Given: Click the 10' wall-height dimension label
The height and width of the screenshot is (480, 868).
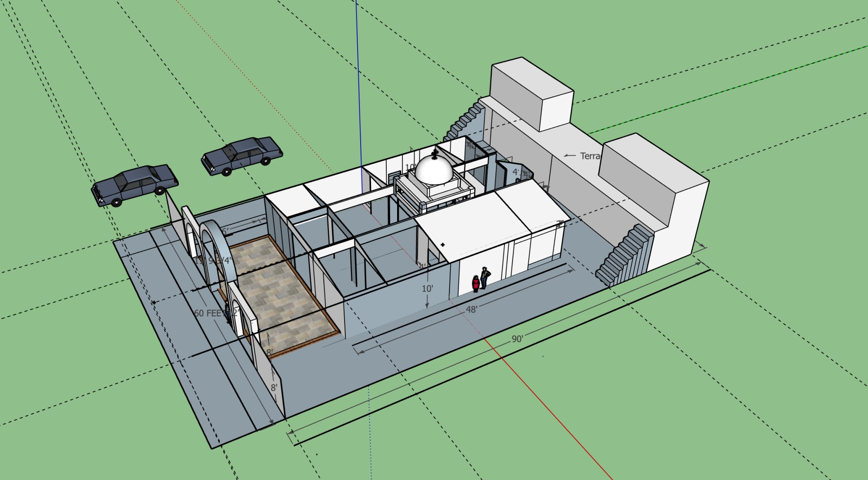Looking at the screenshot, I should (x=427, y=289).
